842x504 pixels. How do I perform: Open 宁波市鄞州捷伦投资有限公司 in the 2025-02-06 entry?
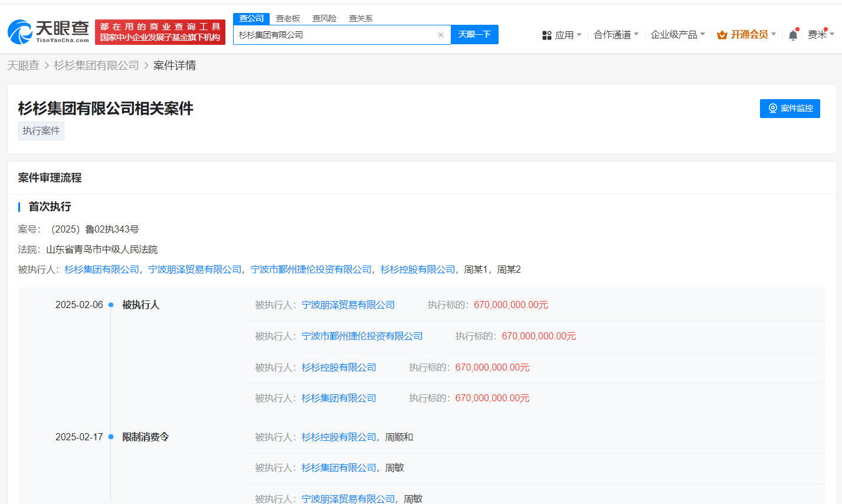362,336
